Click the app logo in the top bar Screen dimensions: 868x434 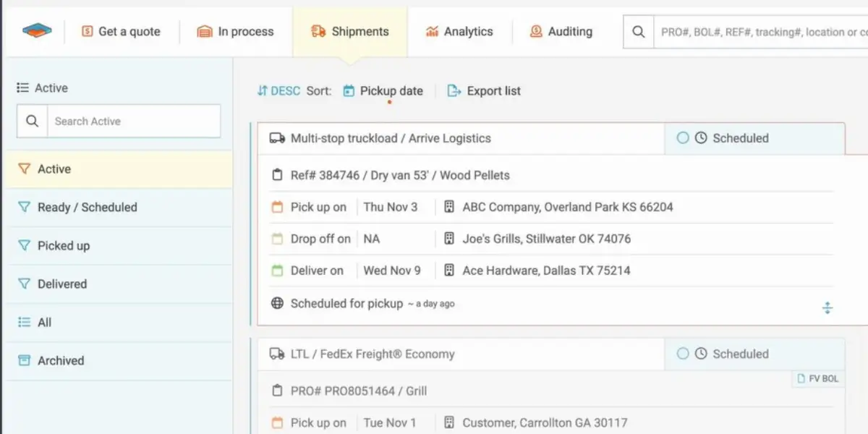(37, 31)
